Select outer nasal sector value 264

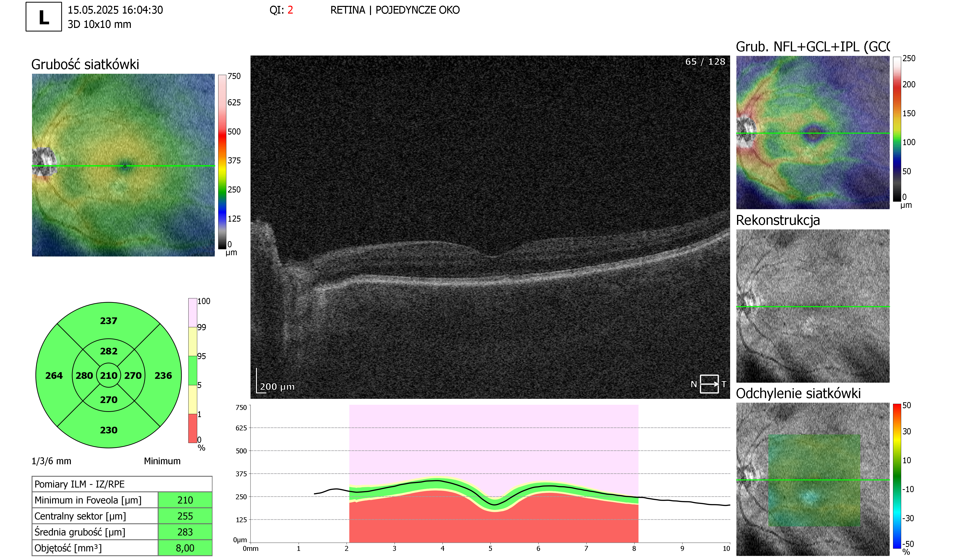(54, 375)
